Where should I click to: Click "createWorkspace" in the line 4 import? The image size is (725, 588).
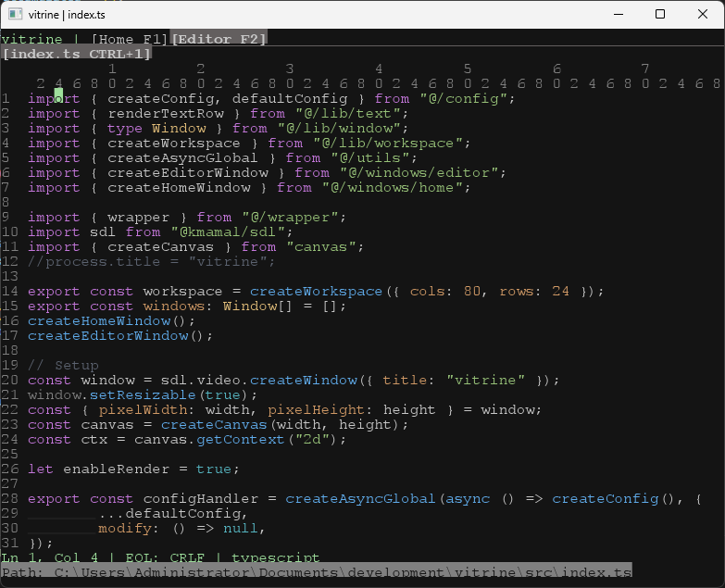click(174, 144)
